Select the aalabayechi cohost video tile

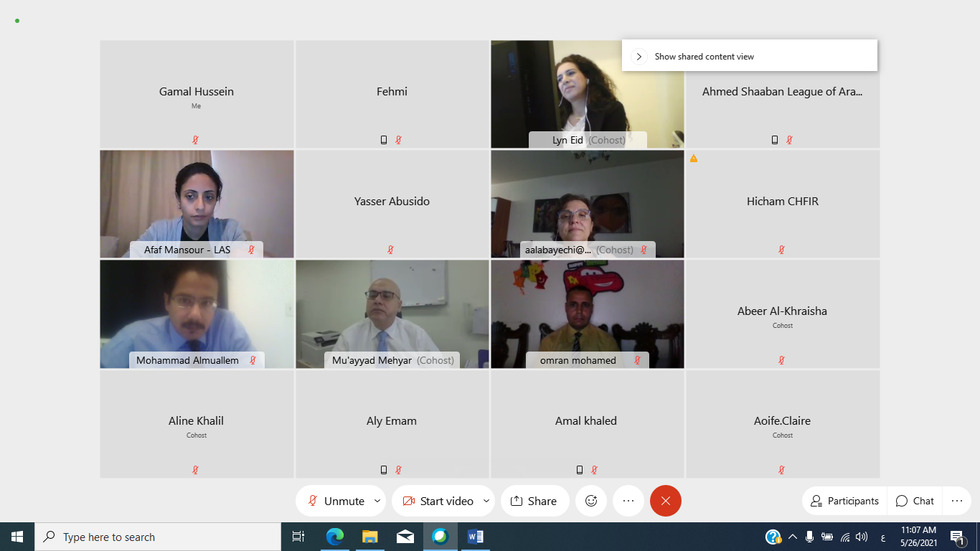point(588,204)
